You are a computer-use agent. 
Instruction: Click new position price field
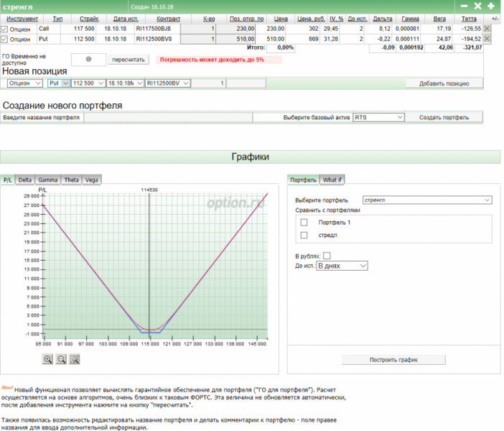tap(246, 83)
